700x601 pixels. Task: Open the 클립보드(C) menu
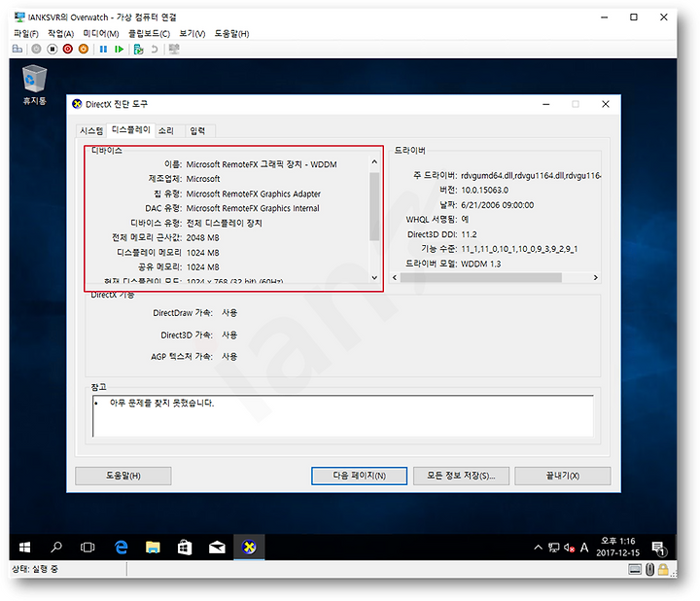point(149,34)
